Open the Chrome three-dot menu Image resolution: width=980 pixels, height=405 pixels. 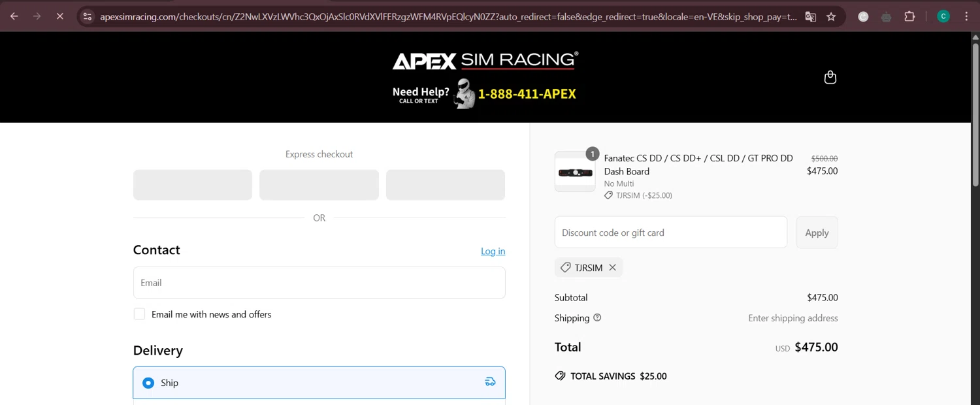click(966, 17)
